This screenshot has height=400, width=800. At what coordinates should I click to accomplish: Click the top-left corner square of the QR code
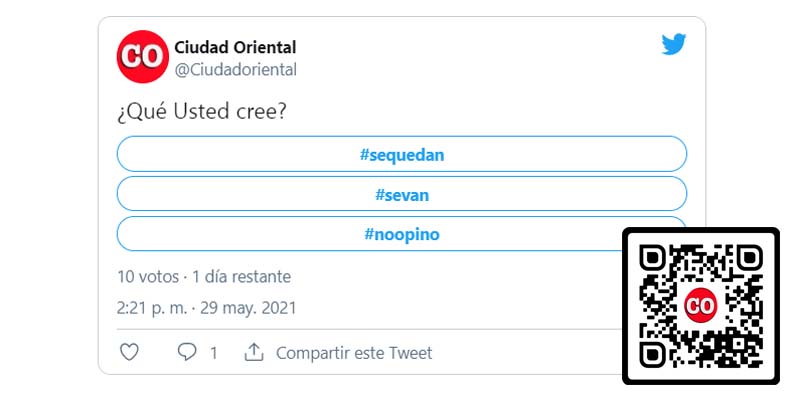pyautogui.click(x=653, y=257)
